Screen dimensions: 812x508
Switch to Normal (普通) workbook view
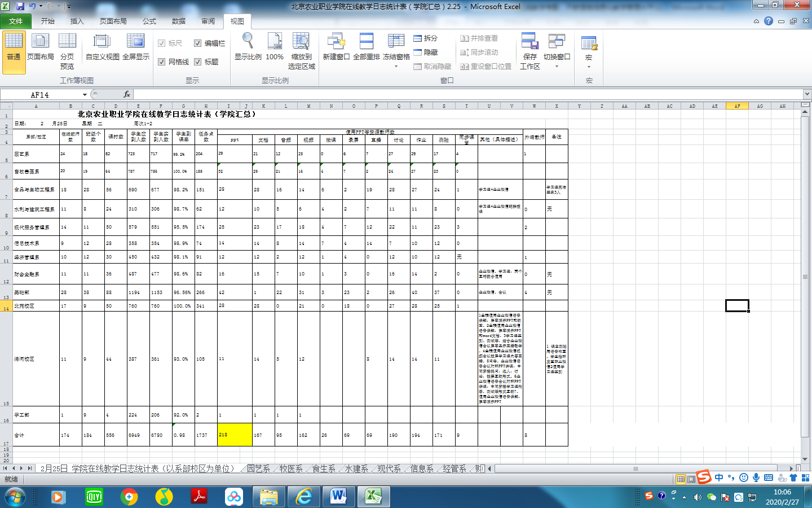(x=14, y=47)
